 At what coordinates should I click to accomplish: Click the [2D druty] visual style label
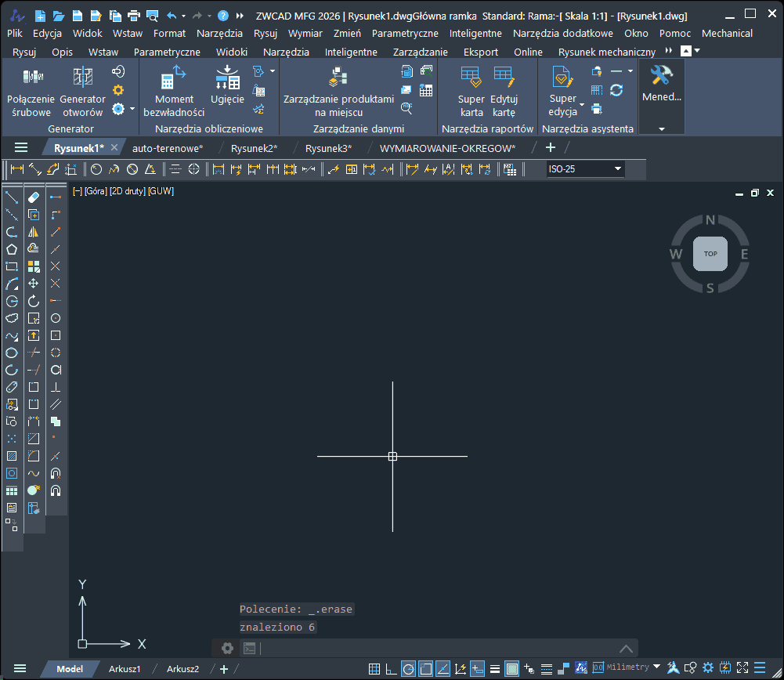click(128, 191)
